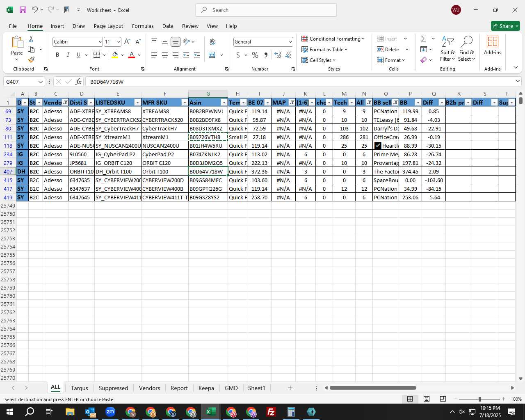525x420 pixels.
Task: Open Zoom from the taskbar
Action: coord(110,412)
